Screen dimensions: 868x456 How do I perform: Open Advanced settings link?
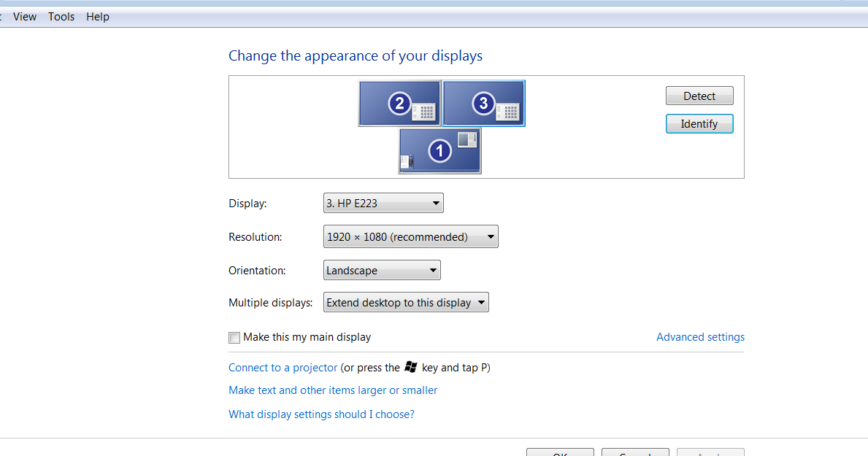click(x=700, y=336)
